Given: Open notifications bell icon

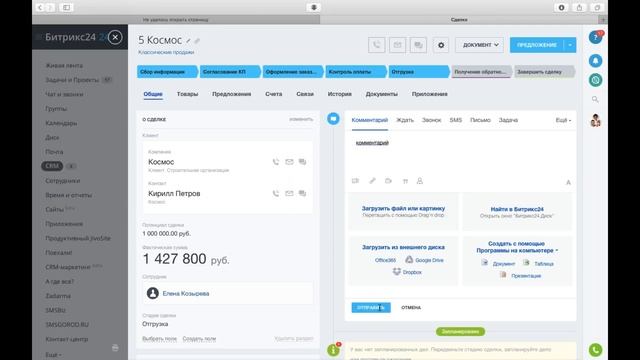Looking at the screenshot, I should coord(596,61).
